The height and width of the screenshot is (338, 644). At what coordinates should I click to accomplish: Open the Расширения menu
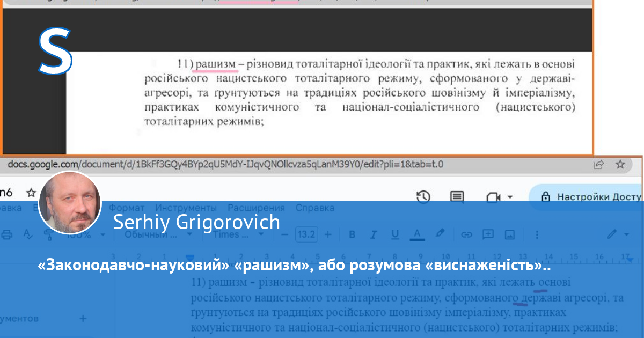click(256, 208)
